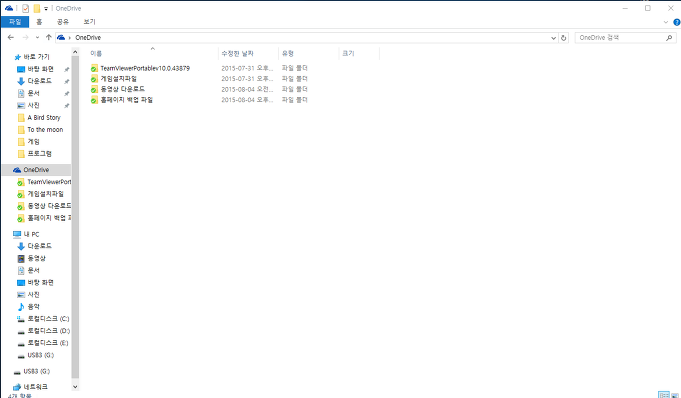Open USB3 (G:) under 내 PC
Screen dimensions: 681x398
tap(40, 355)
